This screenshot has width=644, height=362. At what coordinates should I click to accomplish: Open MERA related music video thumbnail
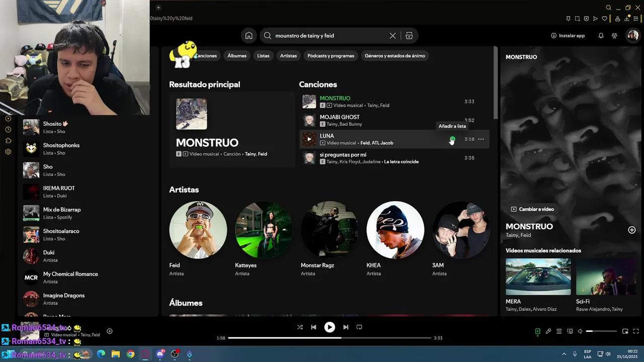click(538, 277)
